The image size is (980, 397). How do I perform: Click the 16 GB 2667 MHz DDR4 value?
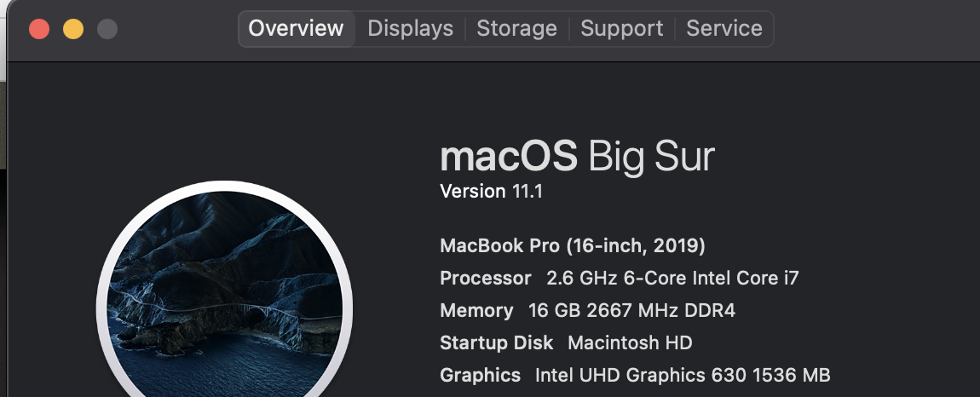[x=631, y=311]
